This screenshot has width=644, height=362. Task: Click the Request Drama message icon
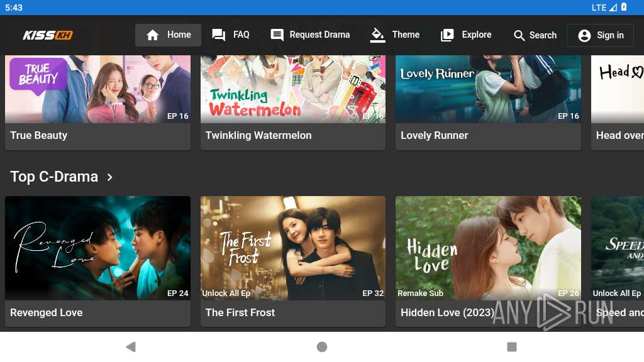(x=277, y=35)
